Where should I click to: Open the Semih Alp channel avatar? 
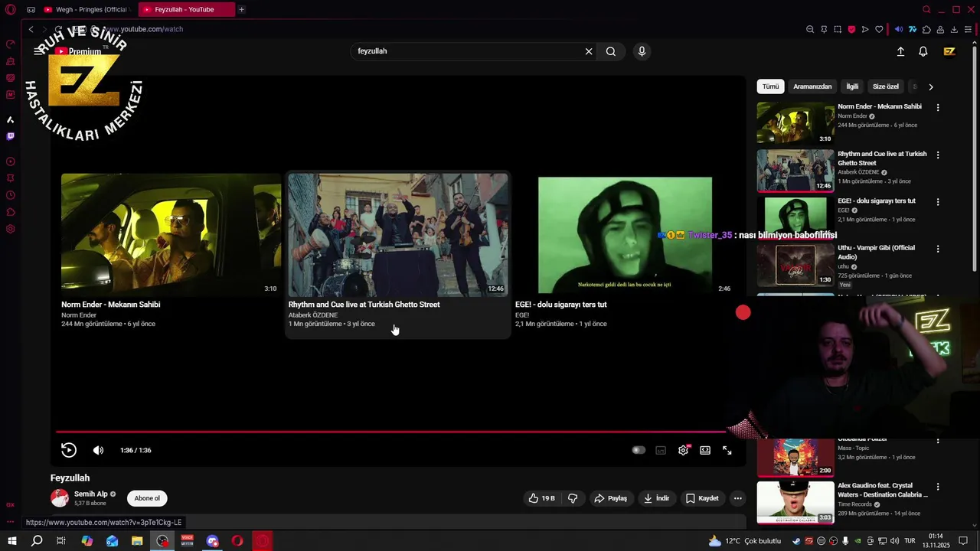pyautogui.click(x=60, y=498)
